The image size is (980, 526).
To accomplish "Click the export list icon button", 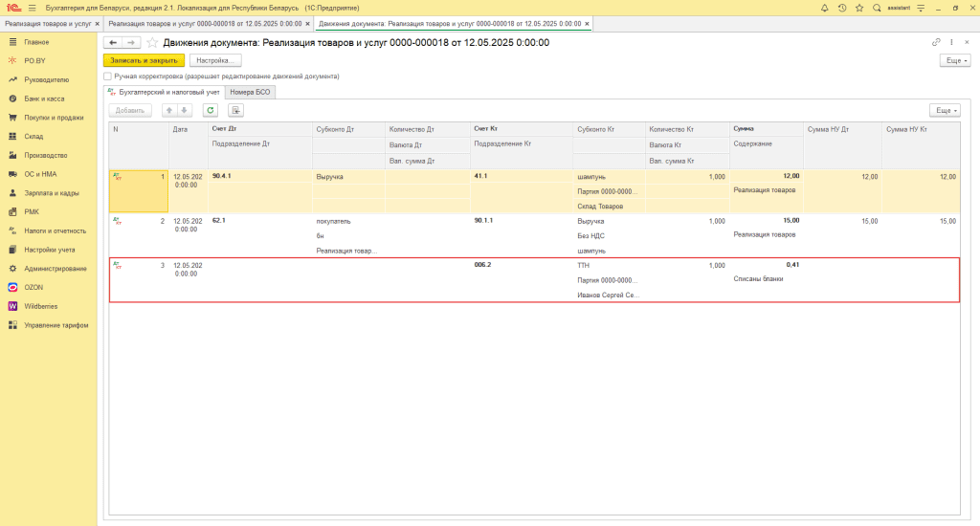I will 235,110.
